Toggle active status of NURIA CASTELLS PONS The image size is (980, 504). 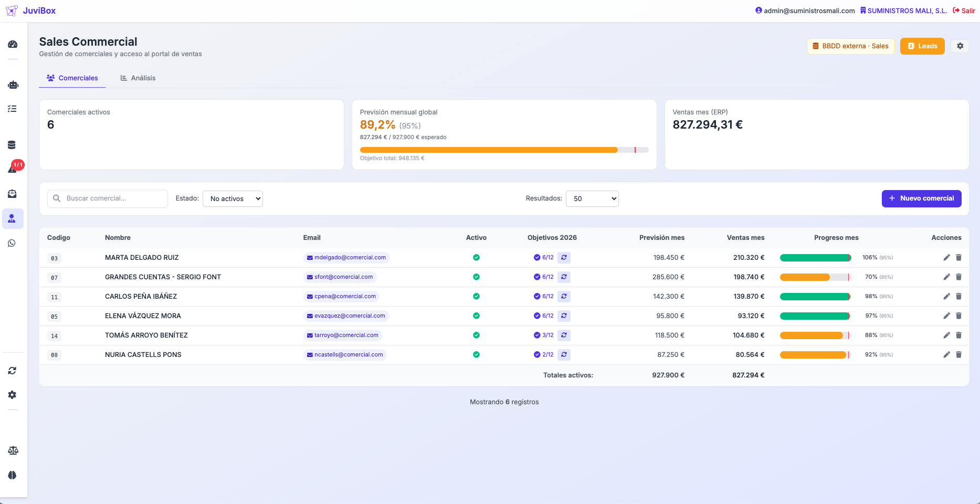pos(476,355)
